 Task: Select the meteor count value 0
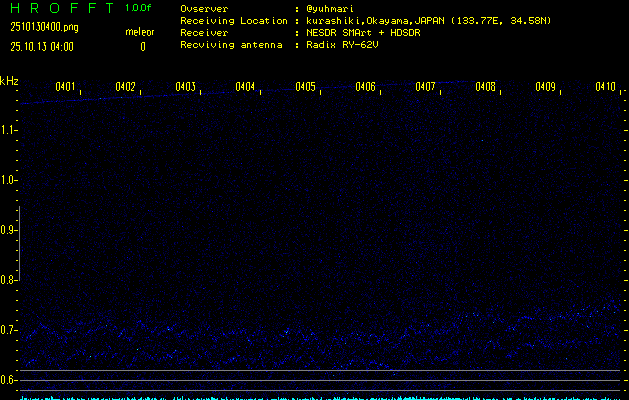pos(142,46)
